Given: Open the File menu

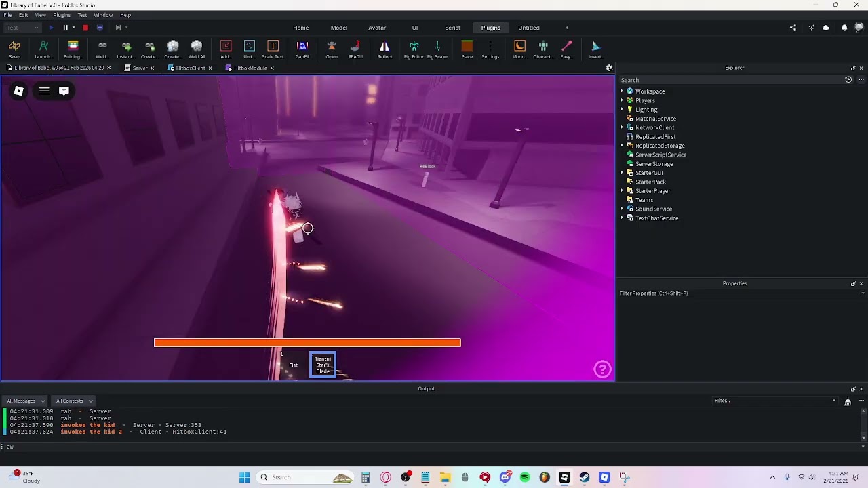Looking at the screenshot, I should [x=7, y=15].
